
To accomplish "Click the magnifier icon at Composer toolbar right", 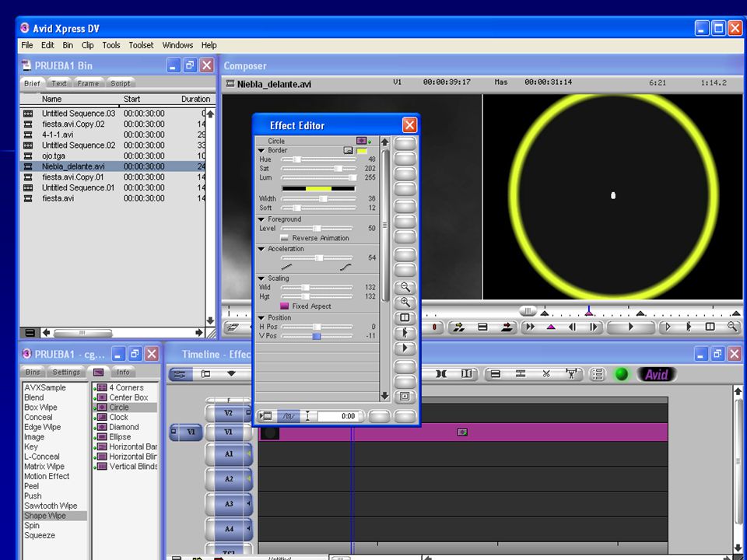I will point(732,327).
